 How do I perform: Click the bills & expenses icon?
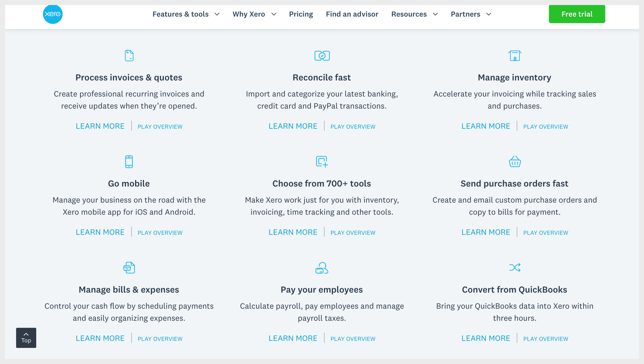click(129, 268)
